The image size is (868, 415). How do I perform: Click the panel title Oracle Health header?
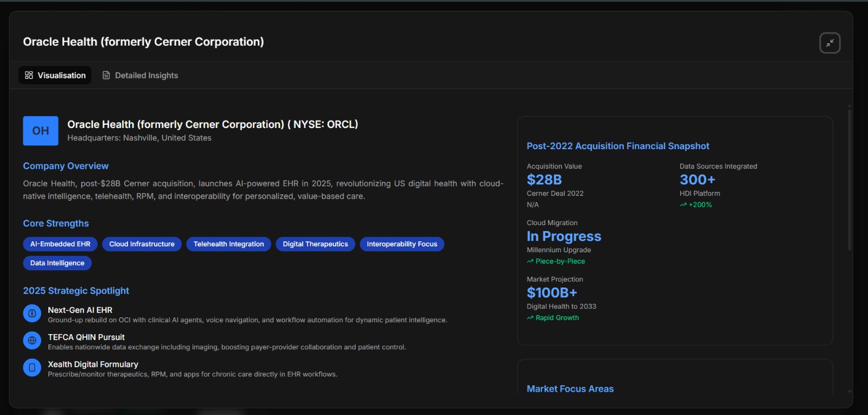143,42
